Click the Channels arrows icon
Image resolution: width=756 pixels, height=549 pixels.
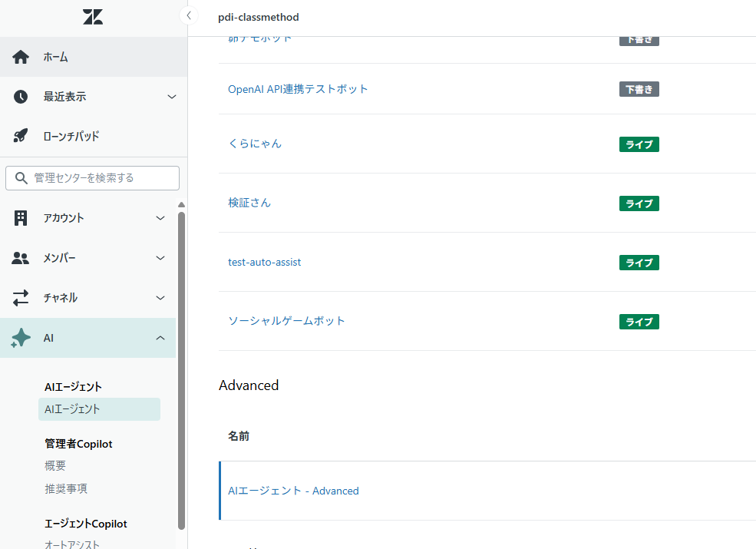click(21, 298)
